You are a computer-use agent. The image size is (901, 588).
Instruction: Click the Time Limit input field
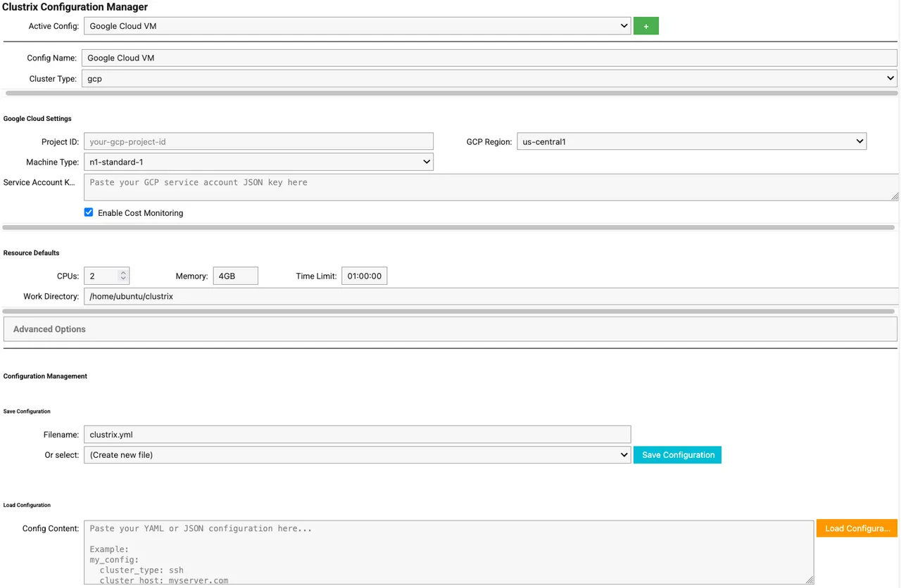(x=364, y=276)
